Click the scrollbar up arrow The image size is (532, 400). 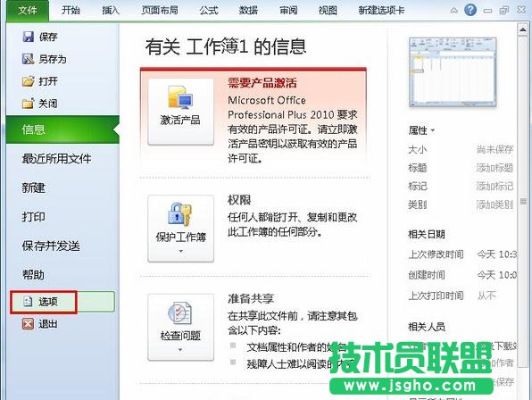pos(523,29)
